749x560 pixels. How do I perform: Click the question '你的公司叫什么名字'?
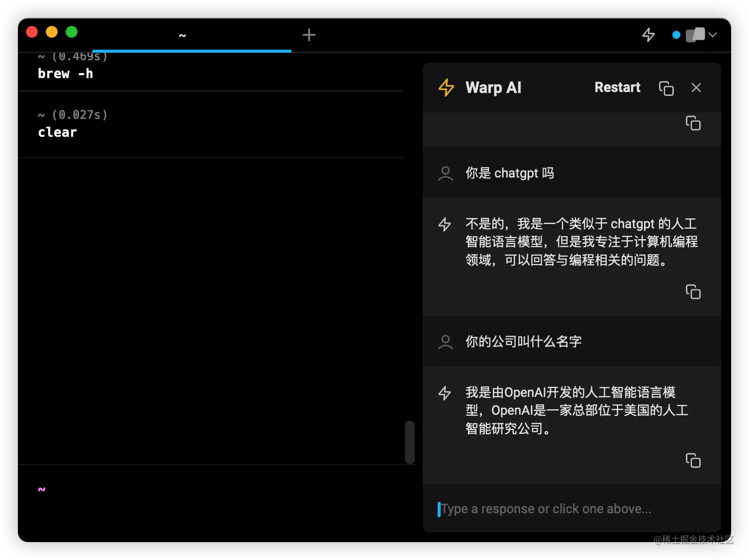[x=524, y=342]
